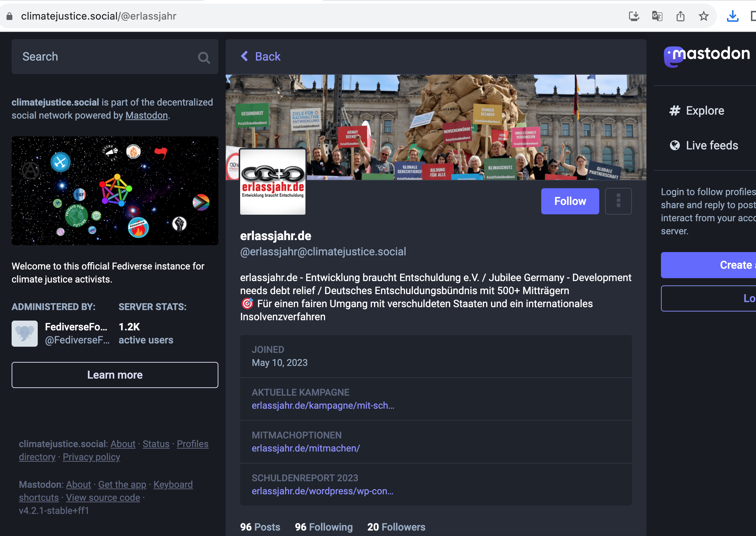Screen dimensions: 756x536
Task: Open browser downloads icon
Action: 732,16
